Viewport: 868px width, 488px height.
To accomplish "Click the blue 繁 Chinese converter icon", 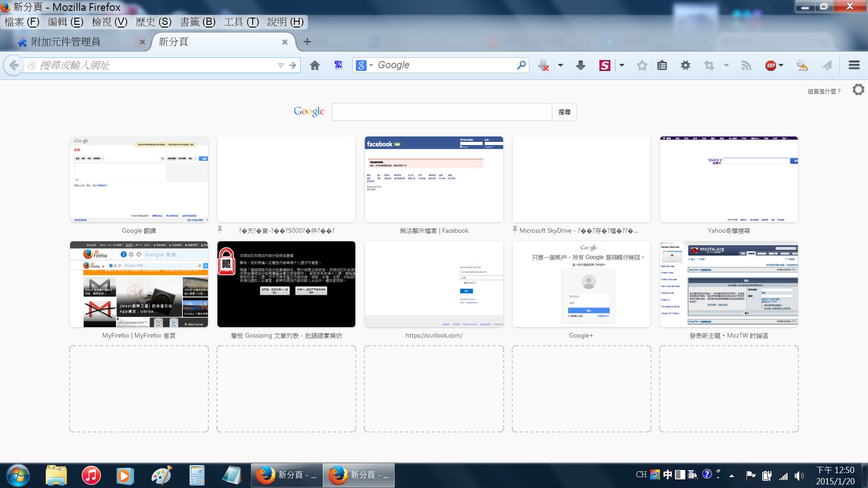I will click(338, 65).
